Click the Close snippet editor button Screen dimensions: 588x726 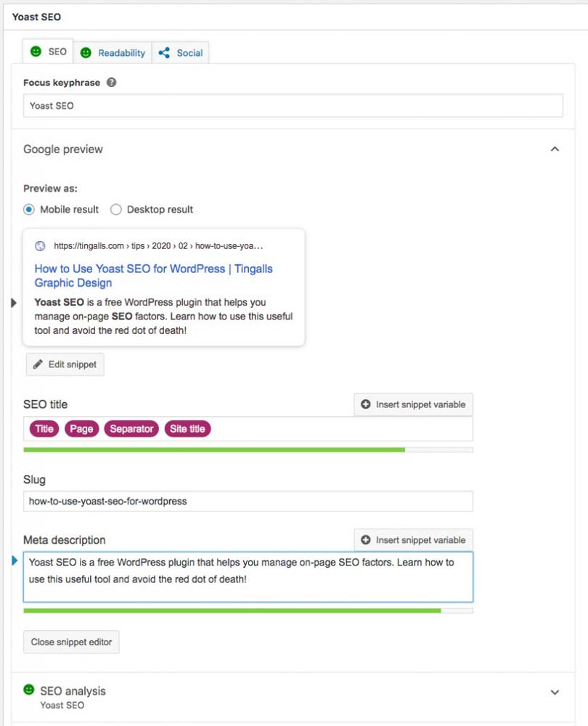[70, 642]
